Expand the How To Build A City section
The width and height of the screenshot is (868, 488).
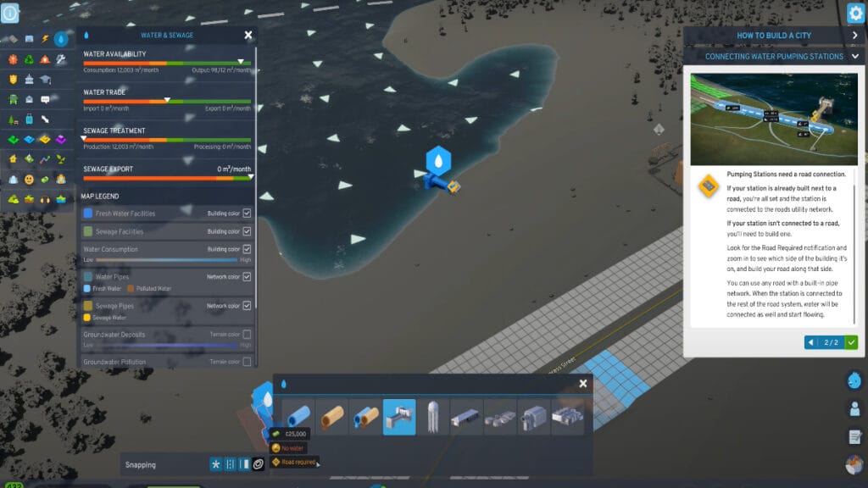(x=854, y=36)
